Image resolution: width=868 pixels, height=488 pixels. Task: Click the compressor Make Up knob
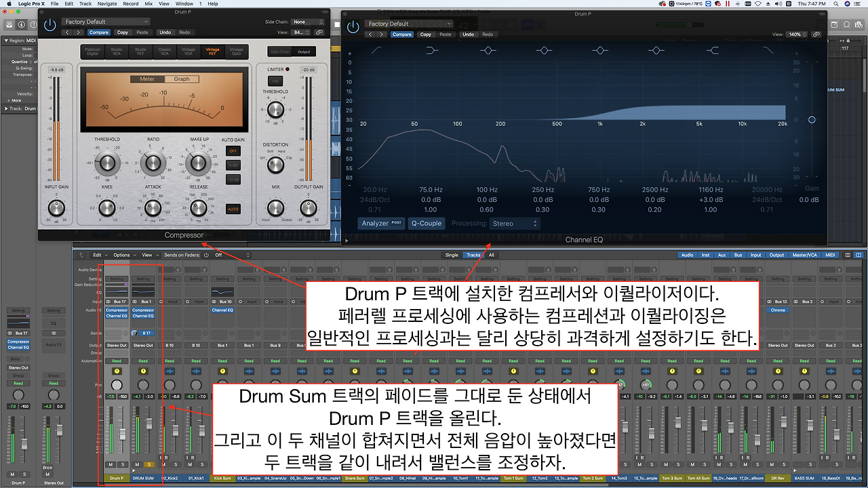click(199, 162)
